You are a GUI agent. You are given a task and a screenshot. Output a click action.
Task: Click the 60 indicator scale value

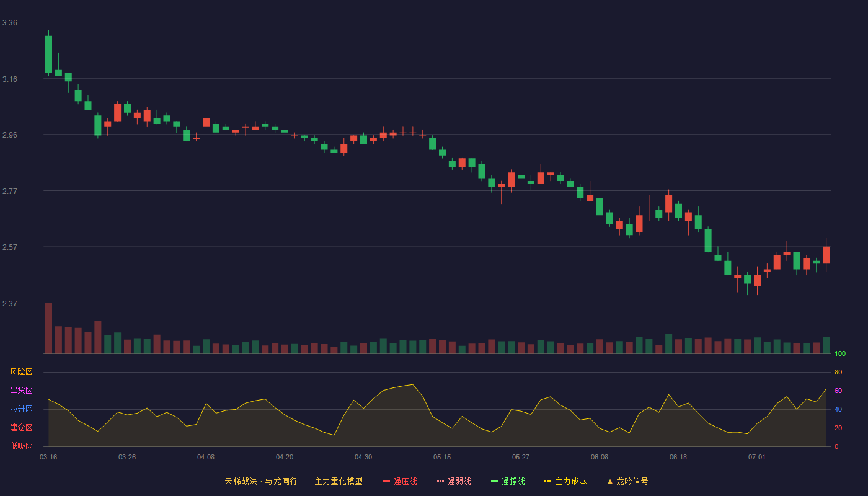[838, 391]
